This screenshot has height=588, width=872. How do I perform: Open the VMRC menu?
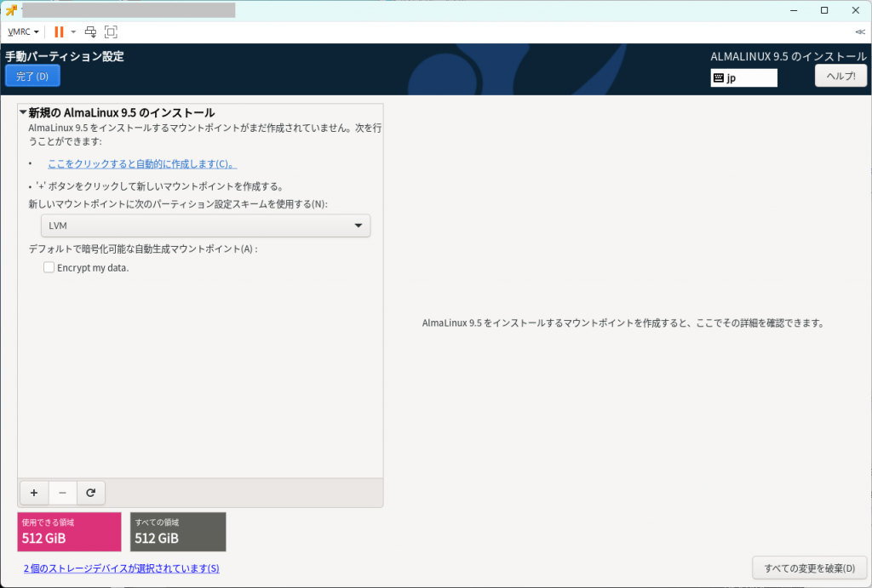(x=23, y=31)
